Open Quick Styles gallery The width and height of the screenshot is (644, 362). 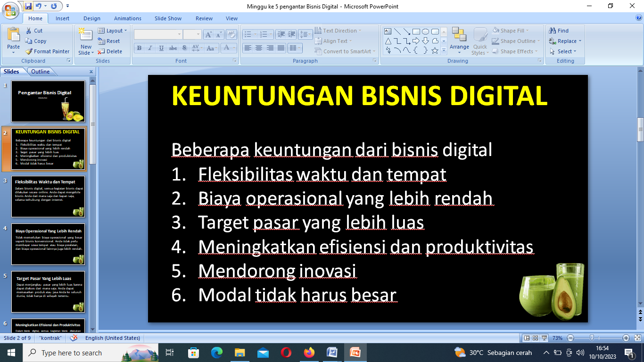pos(480,41)
